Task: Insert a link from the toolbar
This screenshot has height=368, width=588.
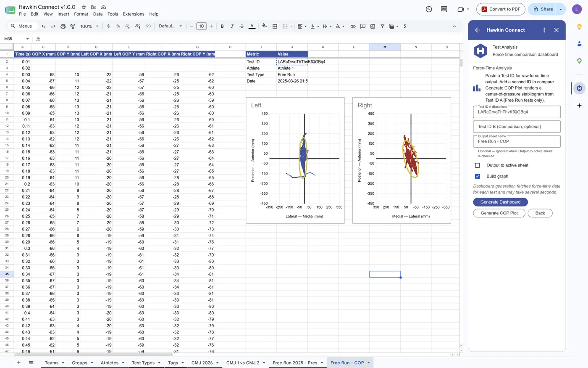Action: click(x=353, y=26)
